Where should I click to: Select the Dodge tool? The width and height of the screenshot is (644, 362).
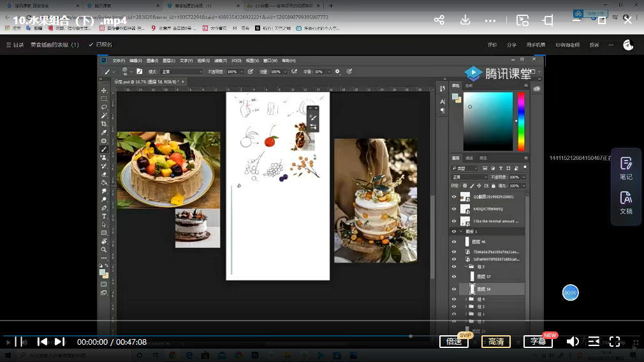coord(104,199)
